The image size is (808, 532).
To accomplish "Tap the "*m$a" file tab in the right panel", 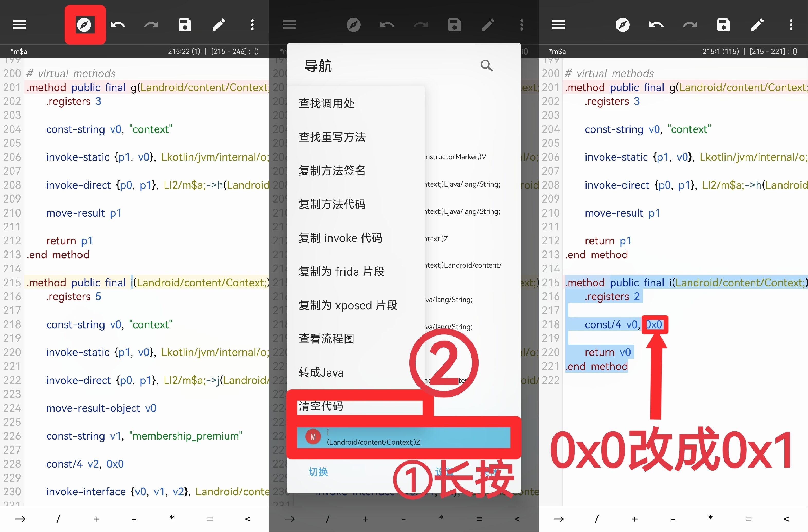I will coord(557,51).
